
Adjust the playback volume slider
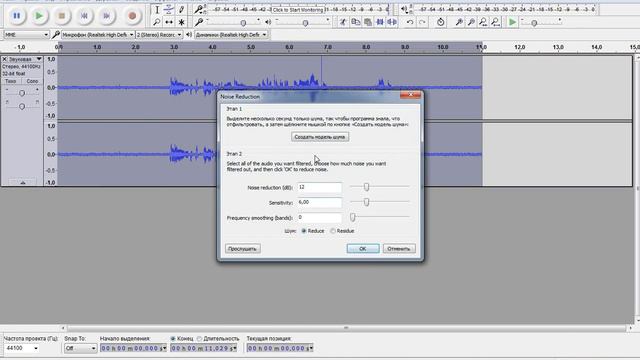coord(305,23)
